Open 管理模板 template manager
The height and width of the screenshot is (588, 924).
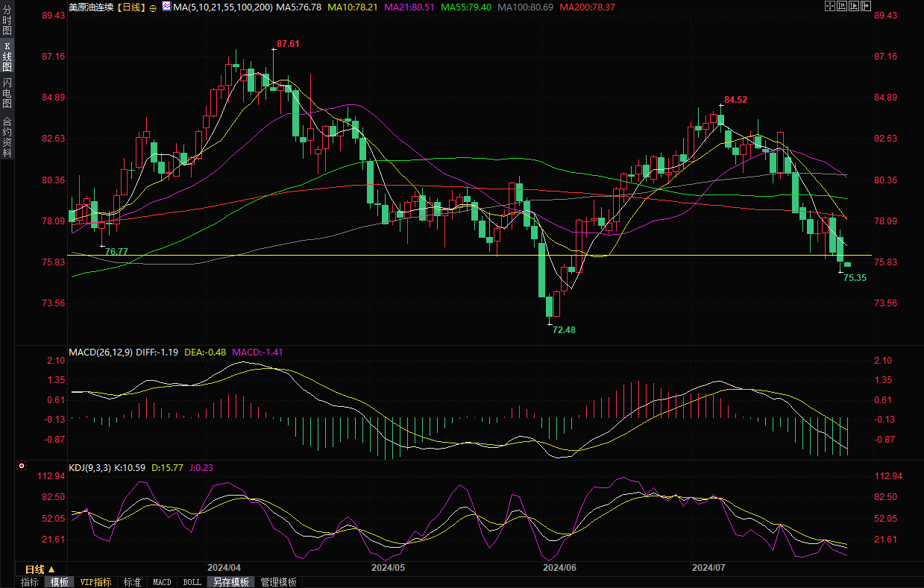278,582
